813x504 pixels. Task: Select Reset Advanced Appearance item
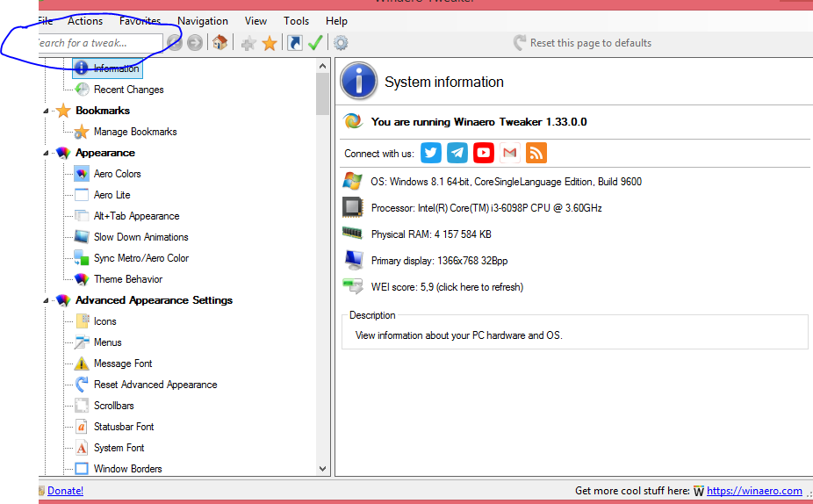click(155, 385)
